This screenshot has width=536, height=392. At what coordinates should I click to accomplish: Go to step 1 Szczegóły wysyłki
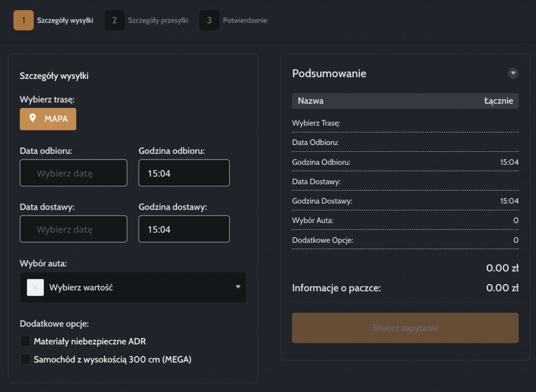65,20
